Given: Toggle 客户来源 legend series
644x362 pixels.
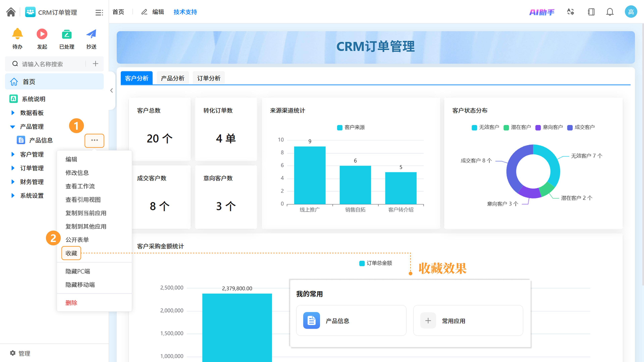Looking at the screenshot, I should coord(351,127).
